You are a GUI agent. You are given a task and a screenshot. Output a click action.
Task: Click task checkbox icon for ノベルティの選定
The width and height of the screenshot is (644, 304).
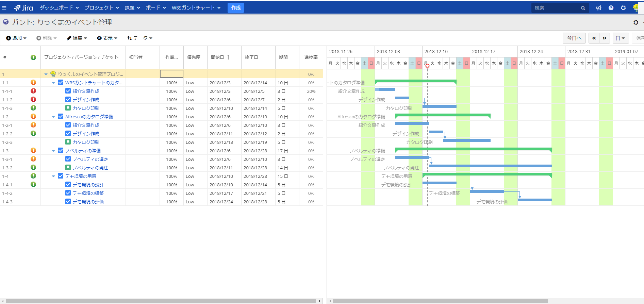[x=68, y=159]
